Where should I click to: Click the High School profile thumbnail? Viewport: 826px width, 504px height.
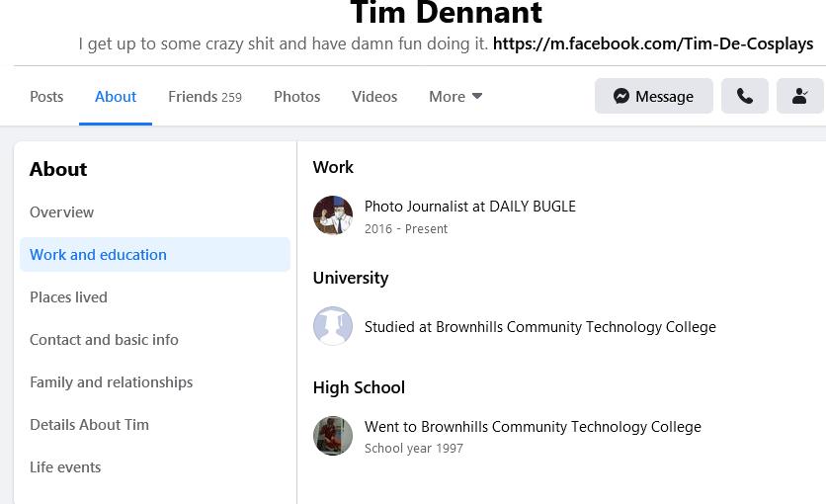click(333, 436)
